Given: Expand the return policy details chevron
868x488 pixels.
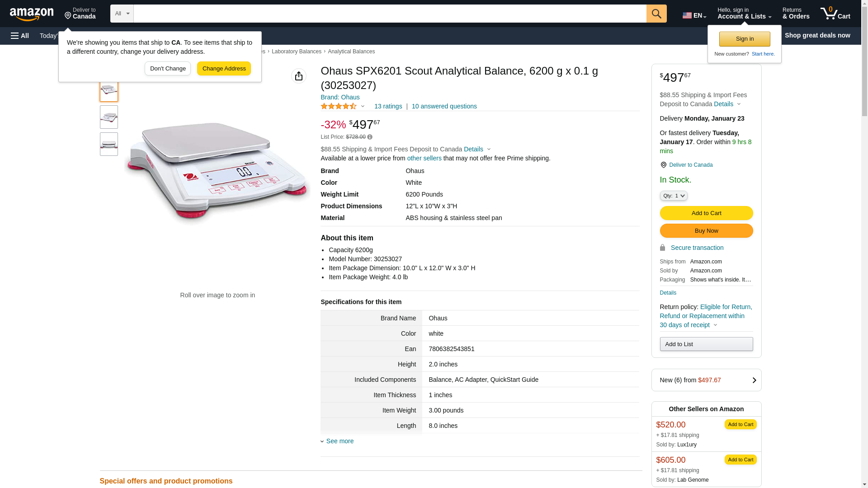Looking at the screenshot, I should pos(715,325).
